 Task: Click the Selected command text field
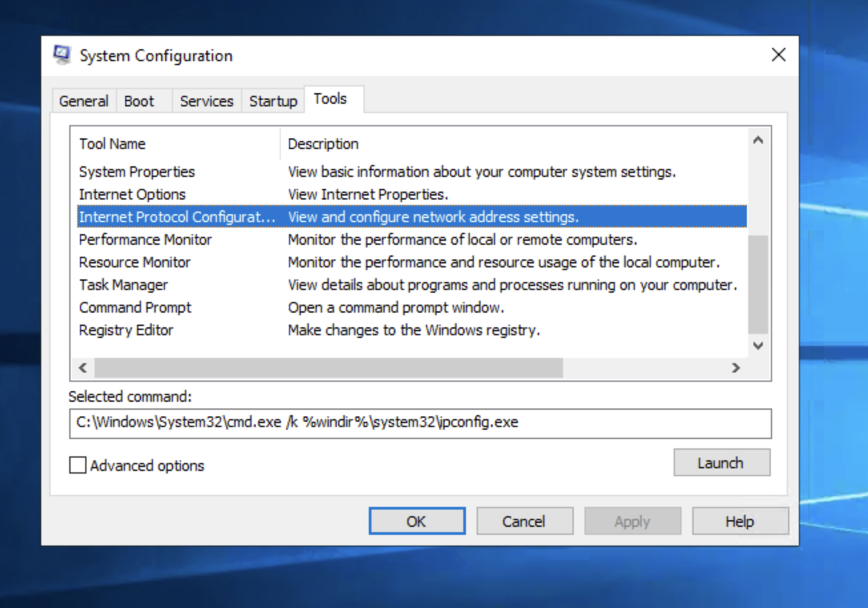coord(419,423)
